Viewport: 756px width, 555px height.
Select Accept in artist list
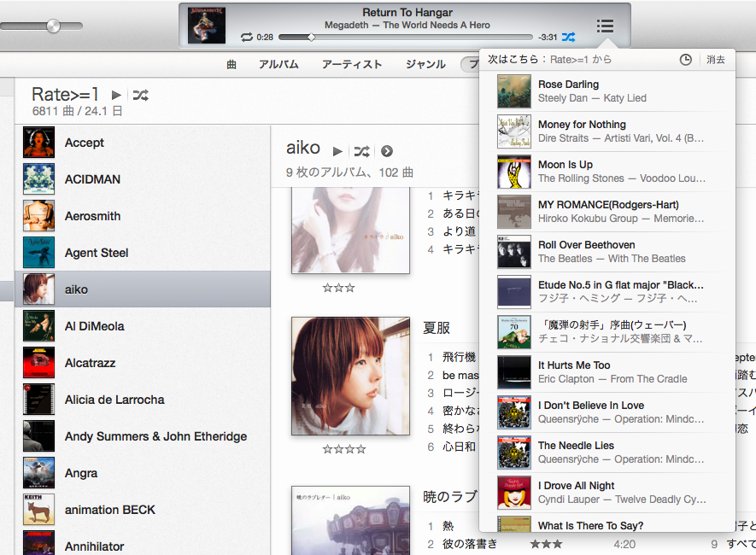(x=143, y=143)
